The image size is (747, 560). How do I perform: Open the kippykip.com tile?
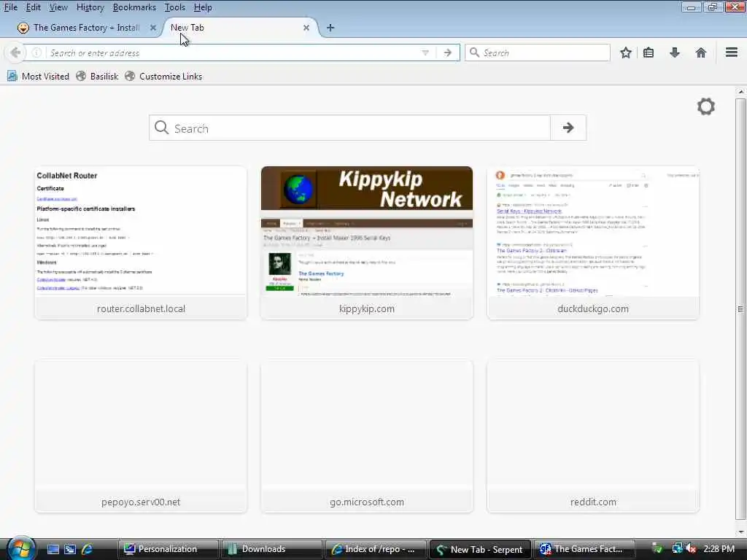click(367, 243)
